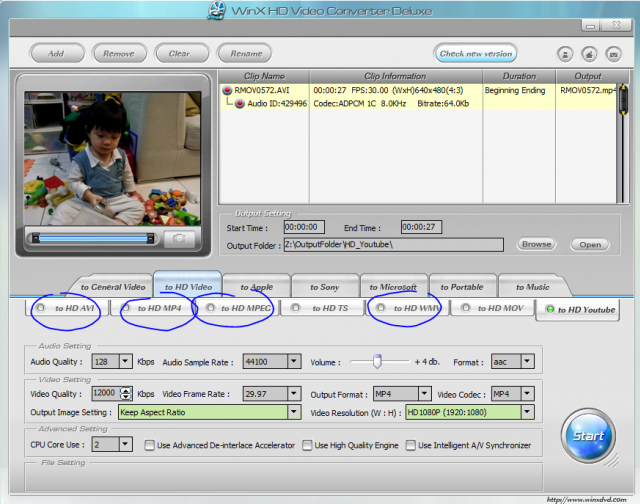Image resolution: width=640 pixels, height=504 pixels.
Task: Start the conversion with the Start button
Action: pyautogui.click(x=588, y=436)
